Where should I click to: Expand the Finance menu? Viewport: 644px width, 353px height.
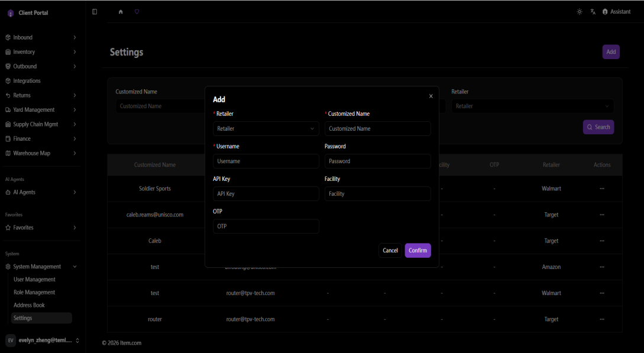coord(41,139)
